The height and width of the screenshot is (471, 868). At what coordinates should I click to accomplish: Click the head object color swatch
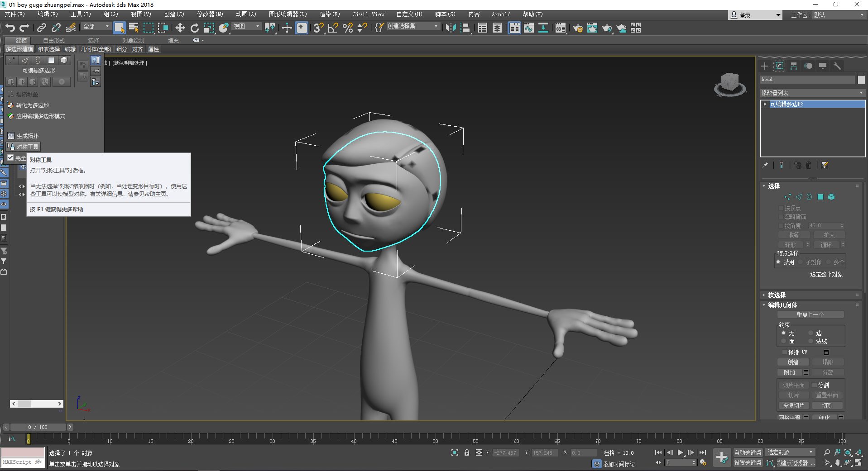(x=861, y=80)
